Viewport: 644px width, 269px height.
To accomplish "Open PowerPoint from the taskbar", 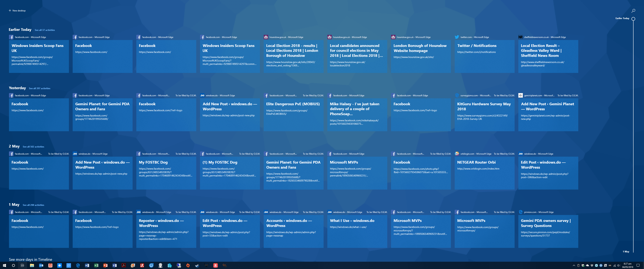I will click(105, 265).
